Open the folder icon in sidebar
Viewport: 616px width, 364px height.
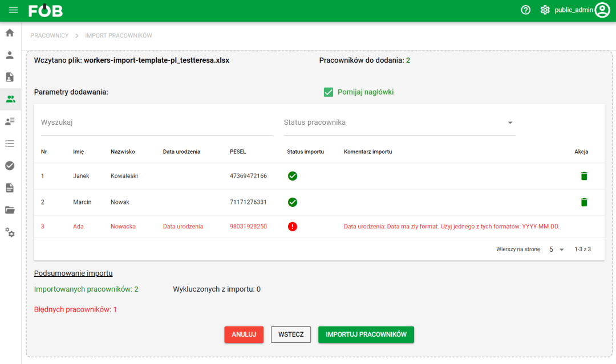pos(10,210)
